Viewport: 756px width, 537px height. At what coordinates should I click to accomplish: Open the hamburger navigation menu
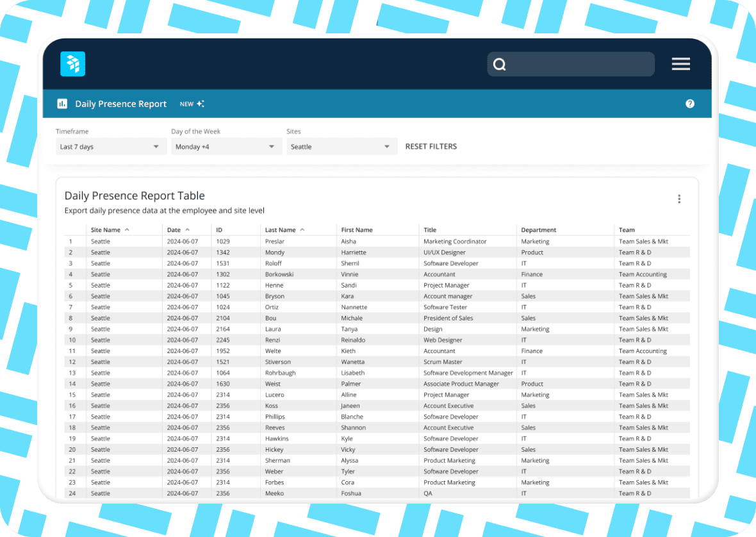click(680, 64)
